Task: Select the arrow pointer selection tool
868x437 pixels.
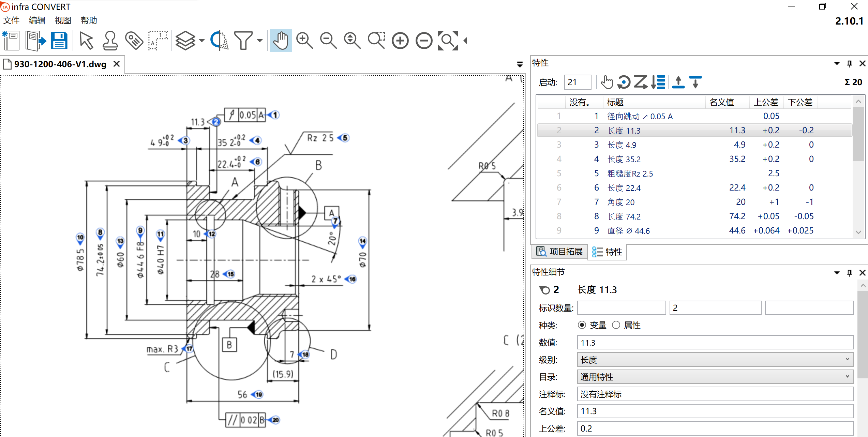Action: (86, 41)
